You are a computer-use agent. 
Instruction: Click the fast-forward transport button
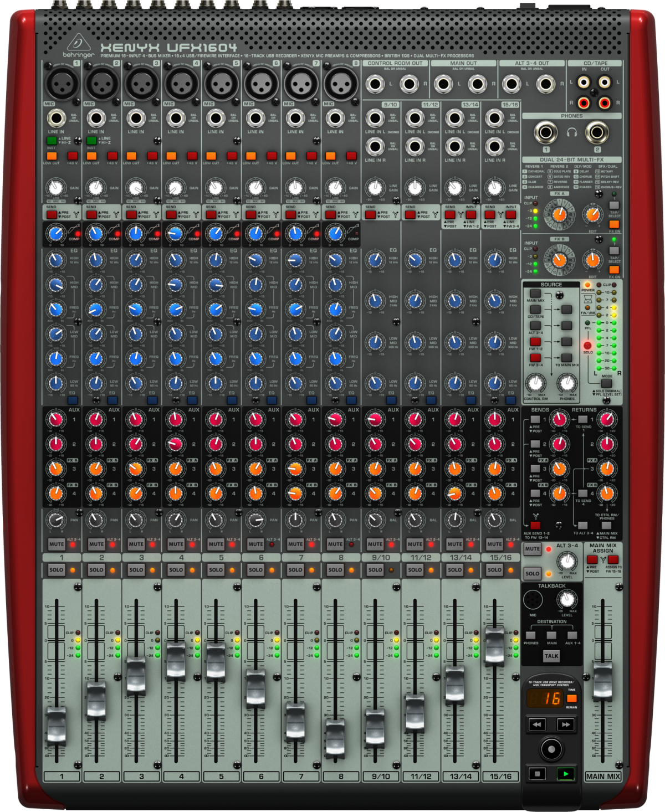565,724
